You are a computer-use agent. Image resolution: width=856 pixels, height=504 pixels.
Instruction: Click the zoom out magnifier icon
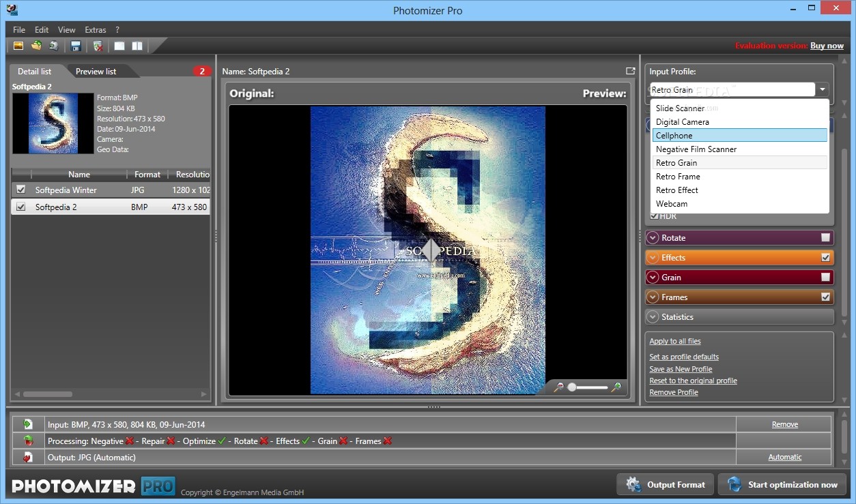(558, 387)
